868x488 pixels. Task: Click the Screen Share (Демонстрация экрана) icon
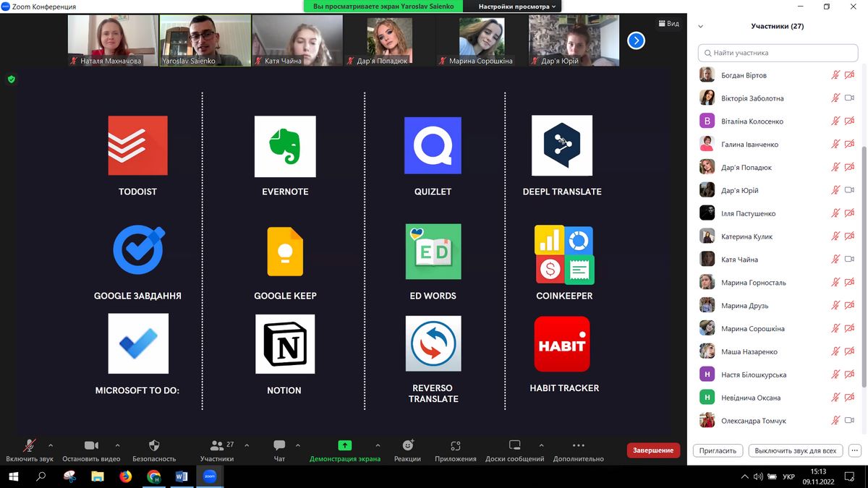point(344,445)
